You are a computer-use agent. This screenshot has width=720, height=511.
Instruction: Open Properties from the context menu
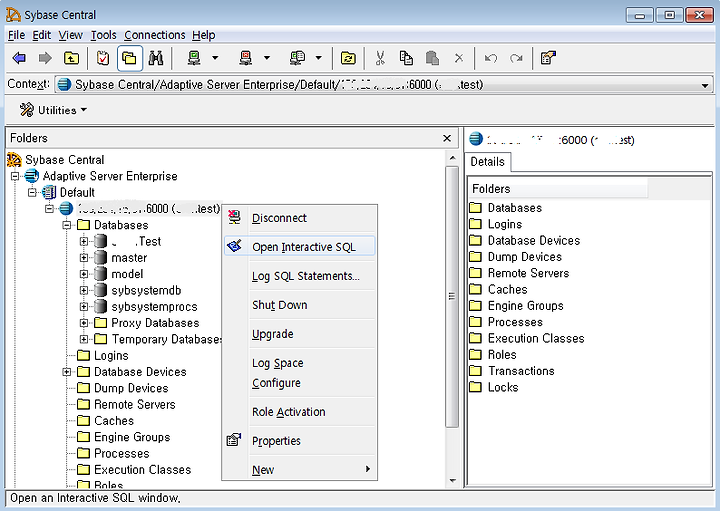pyautogui.click(x=299, y=441)
